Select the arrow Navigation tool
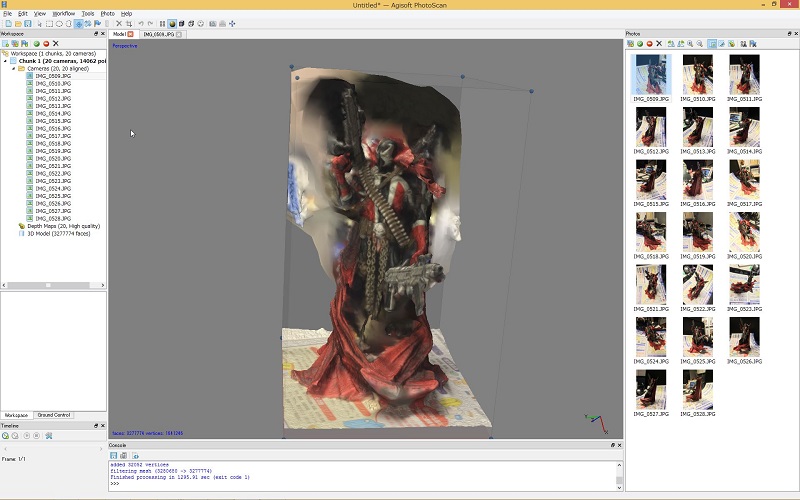 [x=39, y=23]
